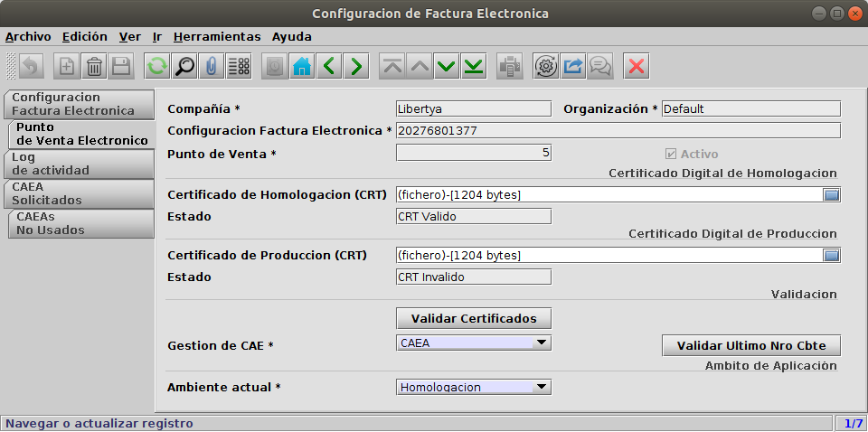Click the Organización field showing Default
Viewport: 868px width, 432px height.
[x=751, y=109]
